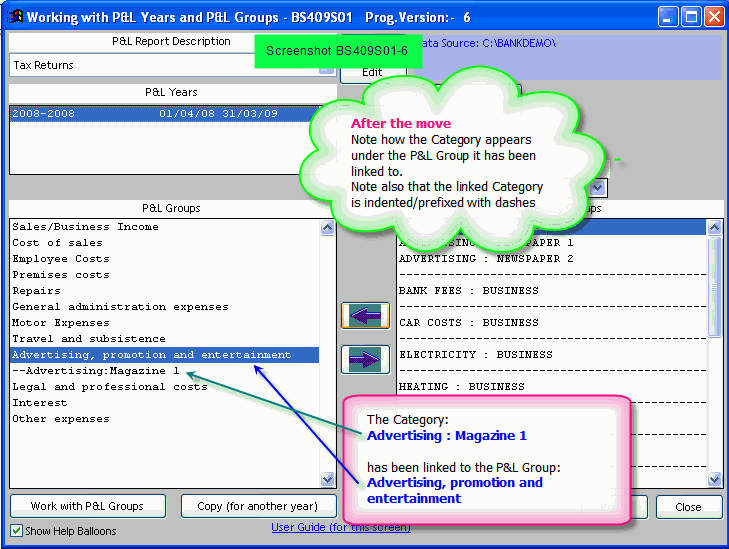Maximize the application window
This screenshot has width=729, height=549.
[691, 16]
